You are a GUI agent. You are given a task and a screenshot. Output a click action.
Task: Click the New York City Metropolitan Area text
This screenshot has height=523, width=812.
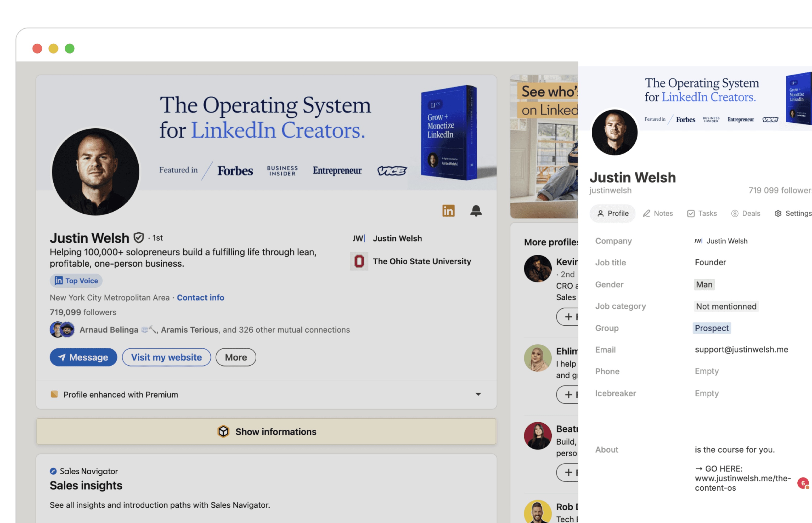point(109,298)
